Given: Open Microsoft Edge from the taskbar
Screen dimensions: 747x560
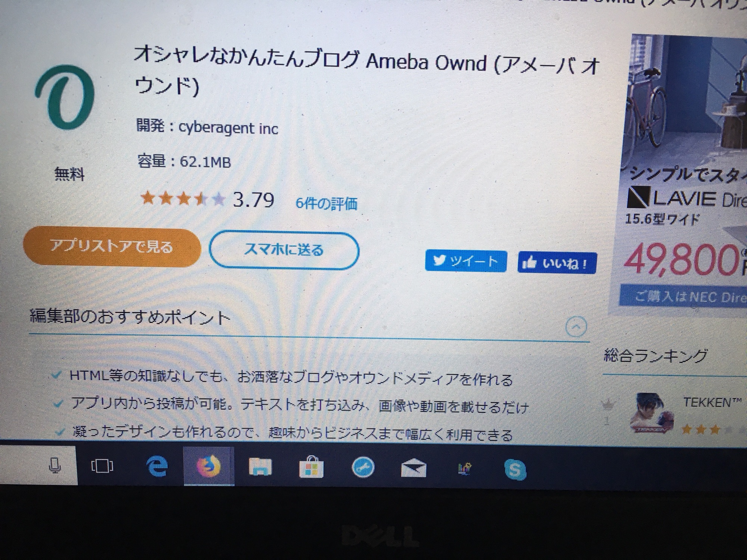Looking at the screenshot, I should (156, 466).
